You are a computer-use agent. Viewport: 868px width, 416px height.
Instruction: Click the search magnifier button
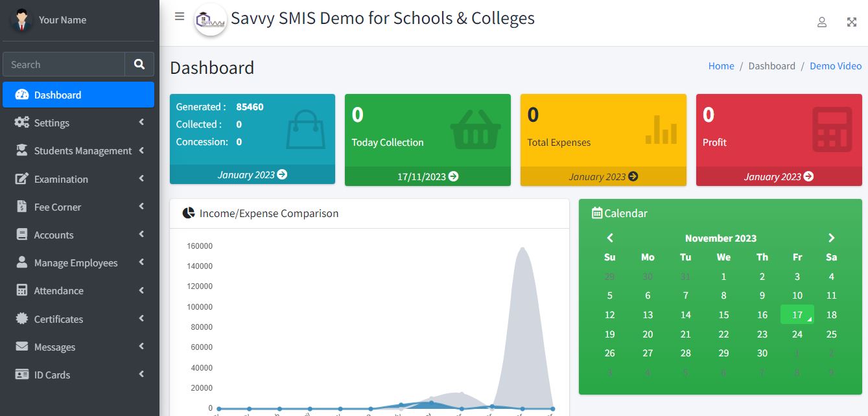[139, 64]
